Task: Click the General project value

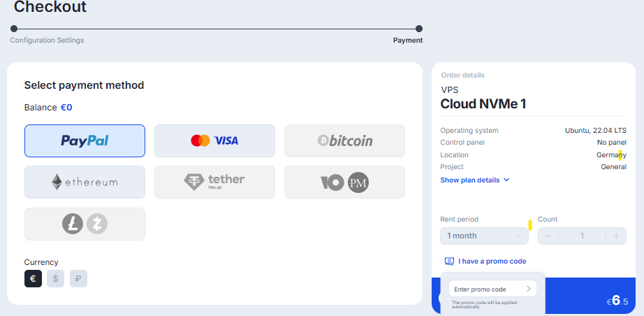Action: click(x=613, y=167)
